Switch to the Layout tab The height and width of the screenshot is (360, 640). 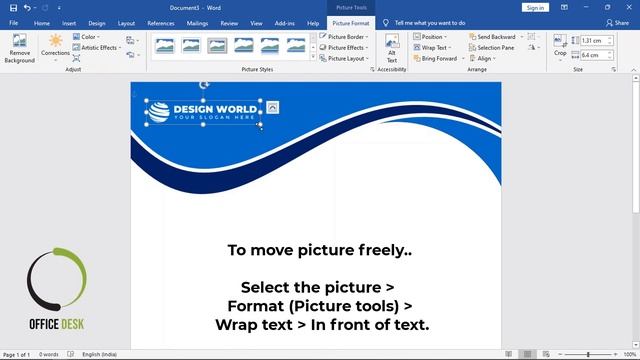point(126,23)
